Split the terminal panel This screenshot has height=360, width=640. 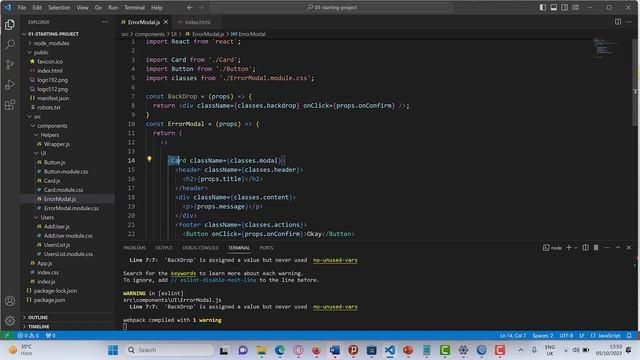tap(585, 247)
